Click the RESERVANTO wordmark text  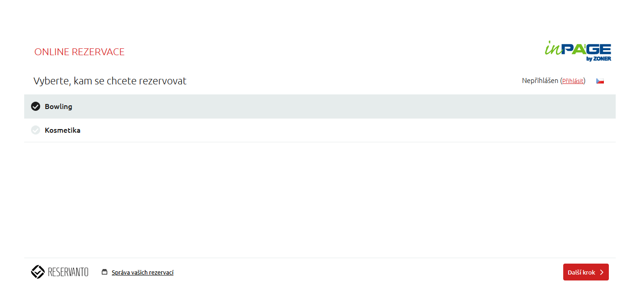click(x=68, y=272)
